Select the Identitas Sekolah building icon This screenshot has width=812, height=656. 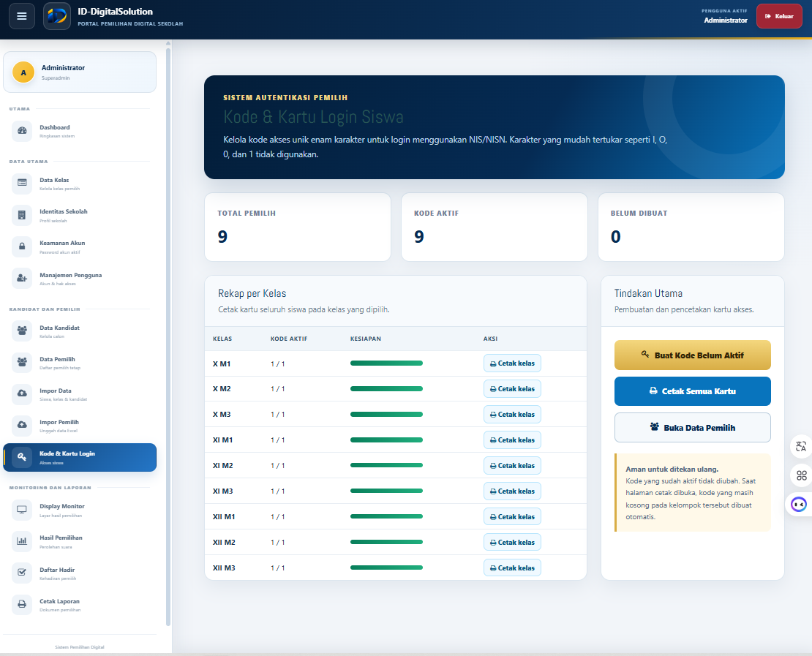click(22, 216)
